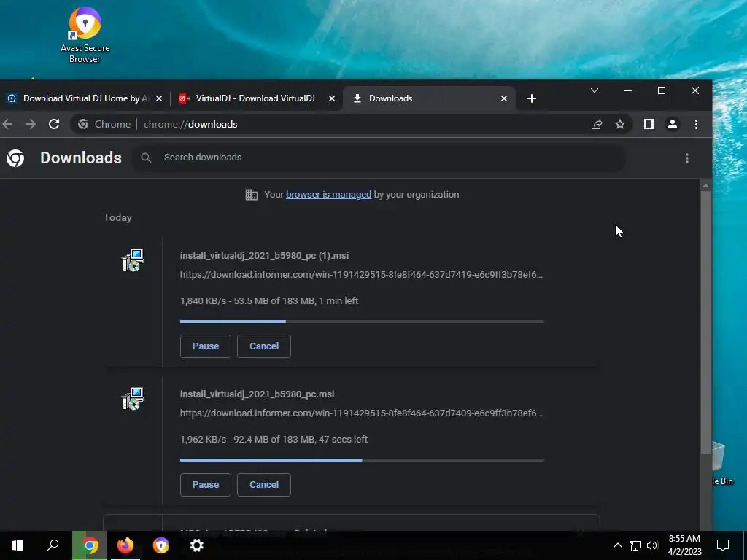The height and width of the screenshot is (560, 747).
Task: Pause the 92.4 MB download
Action: pos(205,485)
